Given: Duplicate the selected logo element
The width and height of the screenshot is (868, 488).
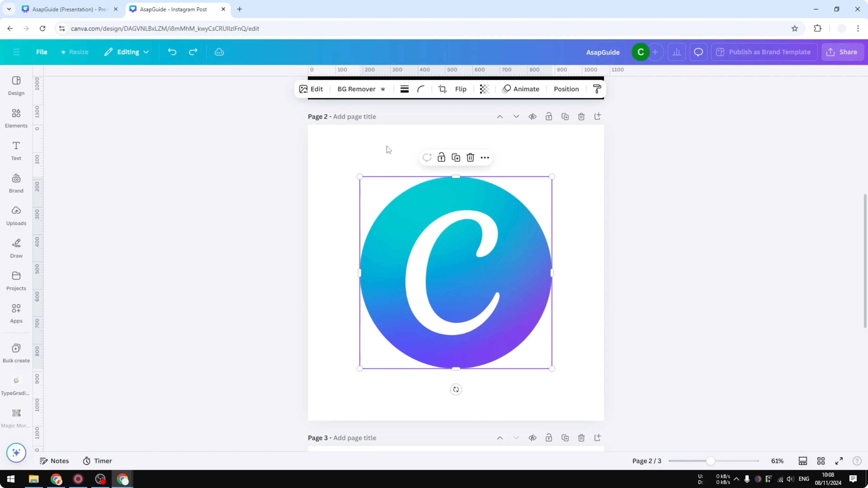Looking at the screenshot, I should [455, 157].
